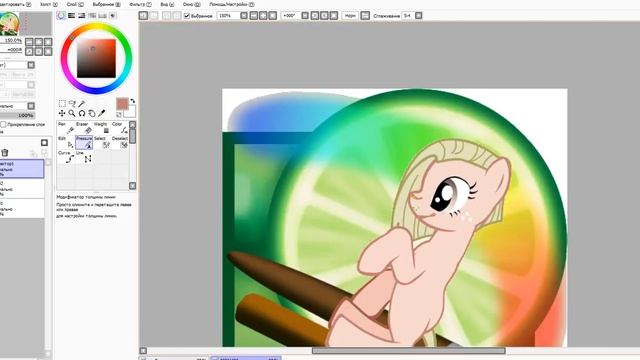Open the Помощь/Настройки menu
Image resolution: width=640 pixels, height=360 pixels.
click(x=231, y=4)
